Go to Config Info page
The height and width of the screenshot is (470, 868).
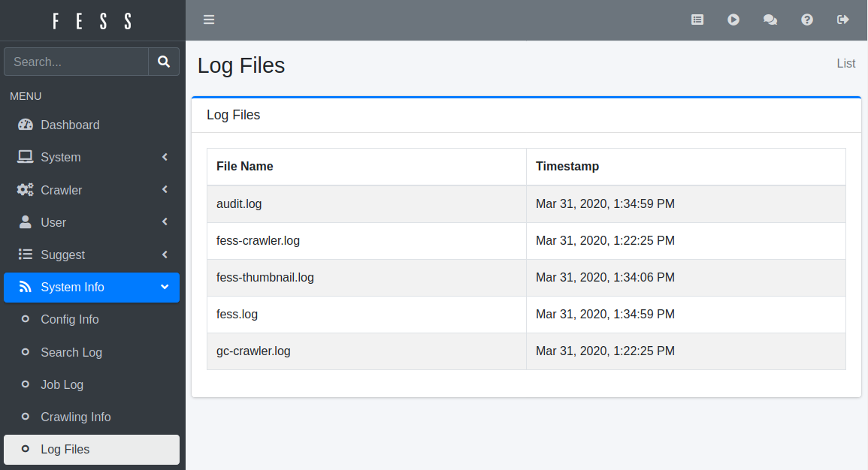[x=69, y=319]
